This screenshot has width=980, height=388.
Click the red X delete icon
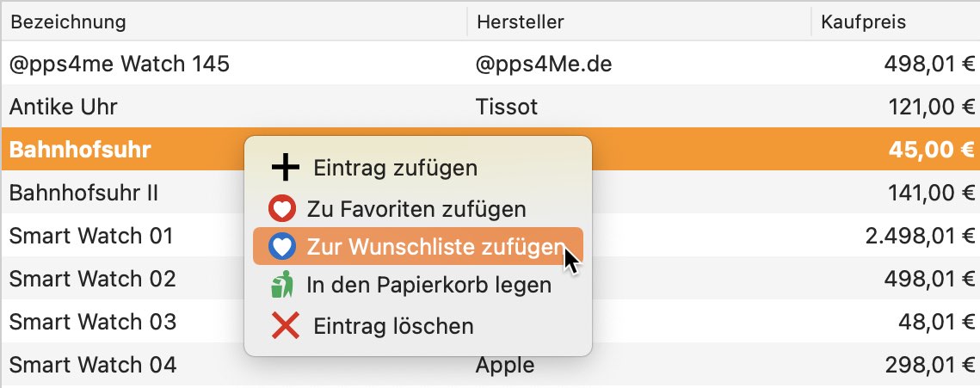pyautogui.click(x=286, y=325)
